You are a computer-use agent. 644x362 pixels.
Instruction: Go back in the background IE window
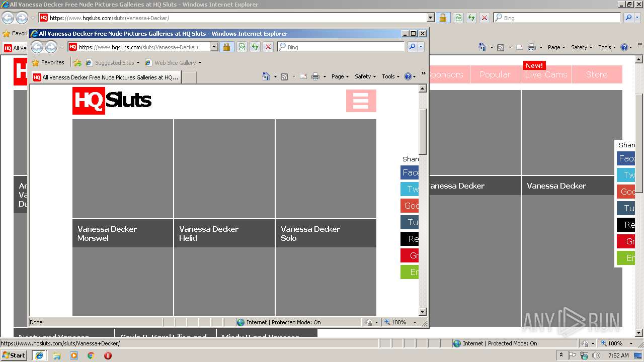click(8, 18)
